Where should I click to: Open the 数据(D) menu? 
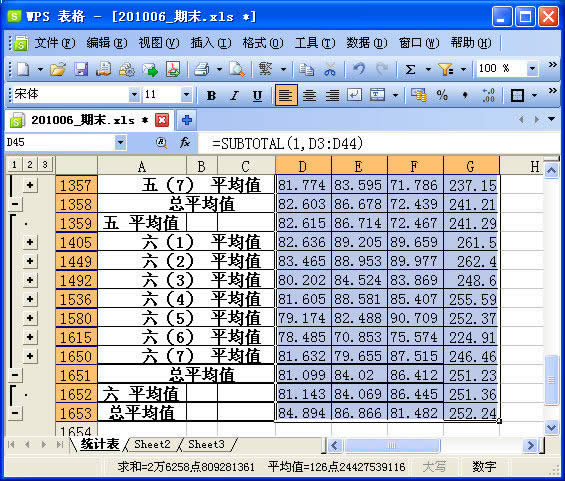pyautogui.click(x=366, y=43)
